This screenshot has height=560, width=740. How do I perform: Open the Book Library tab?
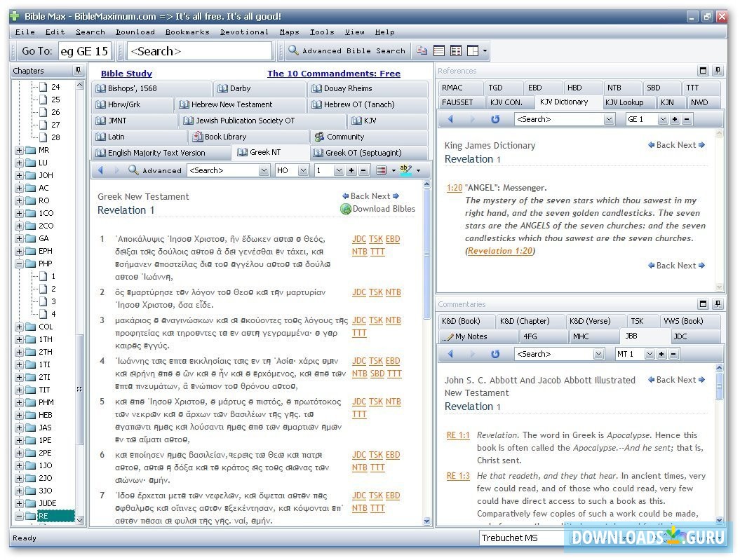click(x=249, y=137)
